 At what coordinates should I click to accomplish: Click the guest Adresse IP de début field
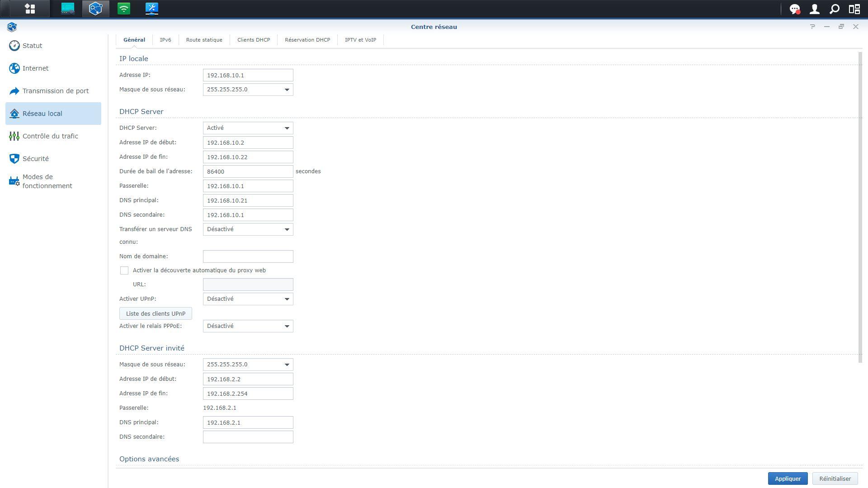(x=248, y=379)
